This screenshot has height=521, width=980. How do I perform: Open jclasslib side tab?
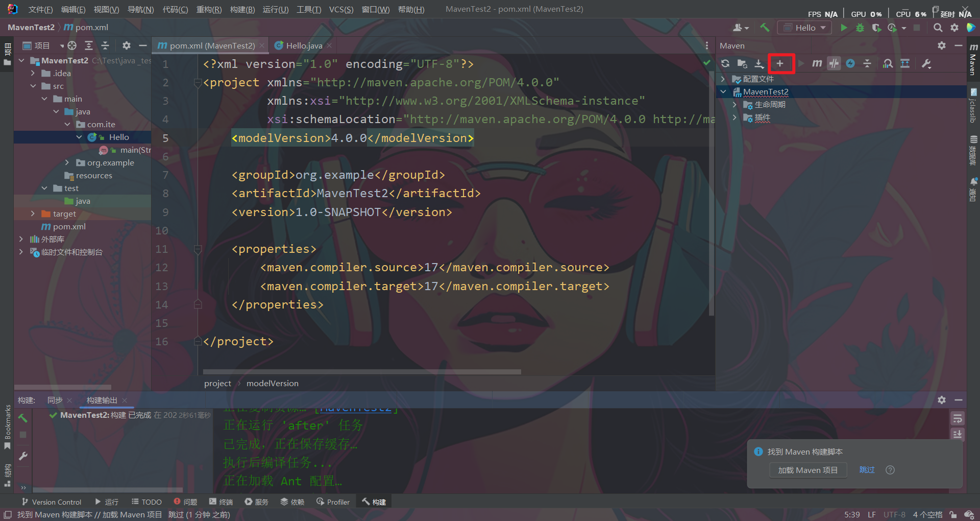point(973,106)
